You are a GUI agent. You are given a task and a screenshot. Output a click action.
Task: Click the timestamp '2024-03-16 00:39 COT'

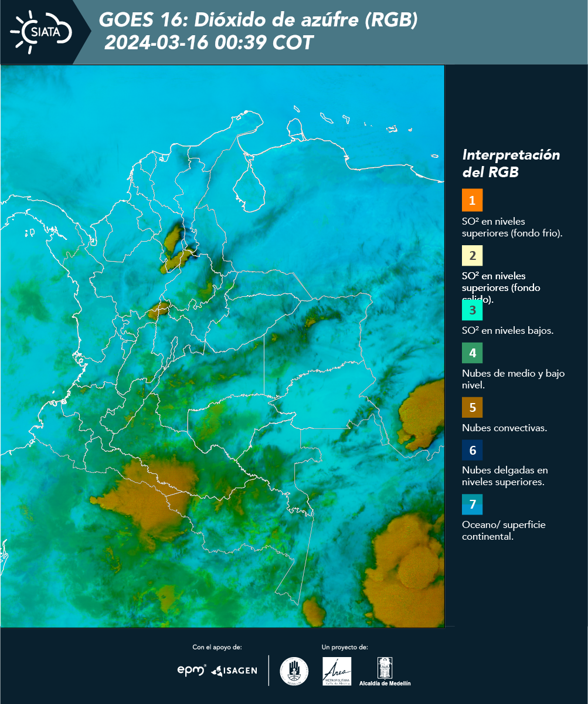(x=209, y=43)
